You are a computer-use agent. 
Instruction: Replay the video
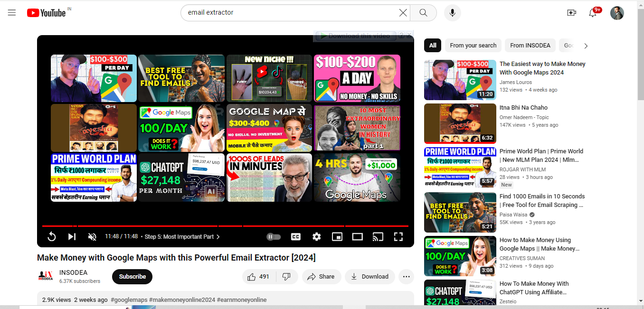pos(52,236)
